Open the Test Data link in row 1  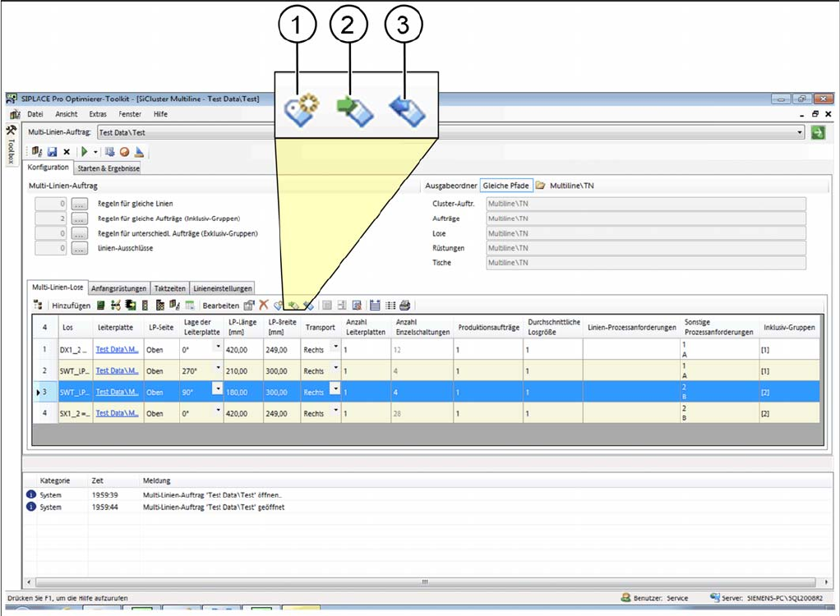pos(117,349)
